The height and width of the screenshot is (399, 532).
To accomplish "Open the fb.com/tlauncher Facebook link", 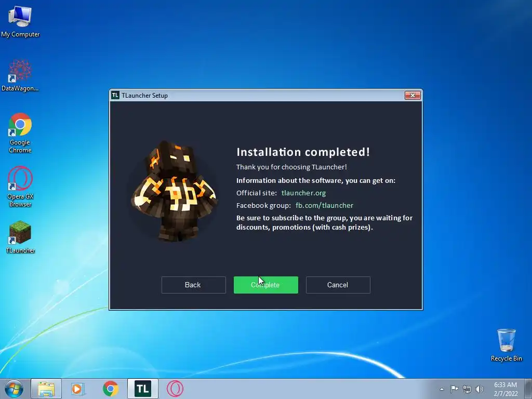I will (324, 205).
